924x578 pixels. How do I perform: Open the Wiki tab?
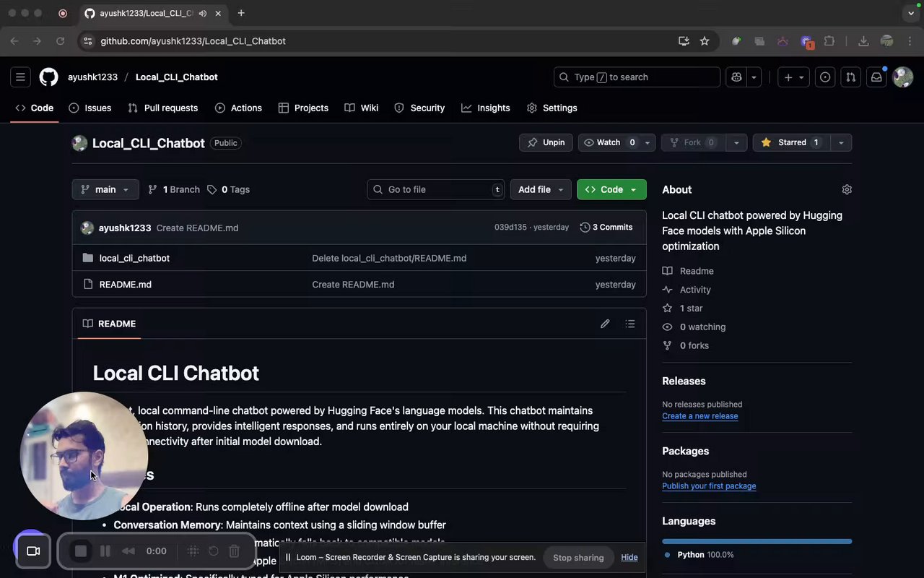click(x=362, y=108)
